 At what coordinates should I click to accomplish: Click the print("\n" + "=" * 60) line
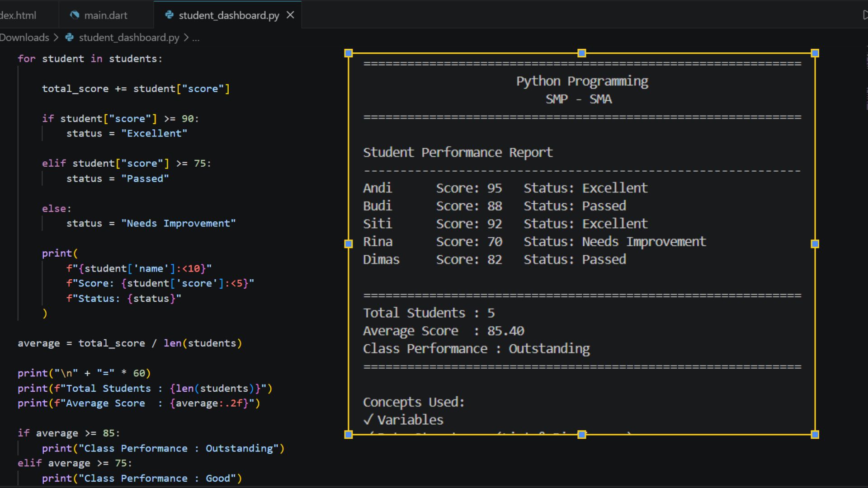tap(84, 373)
